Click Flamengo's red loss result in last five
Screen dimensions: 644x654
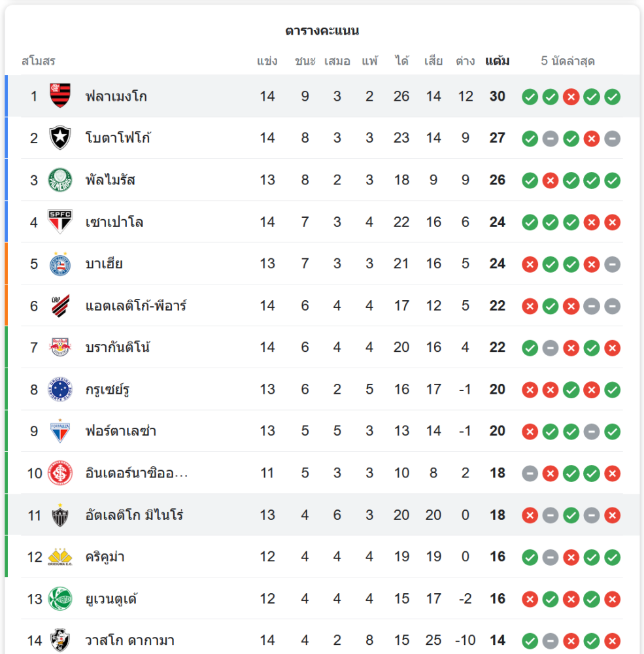571,97
